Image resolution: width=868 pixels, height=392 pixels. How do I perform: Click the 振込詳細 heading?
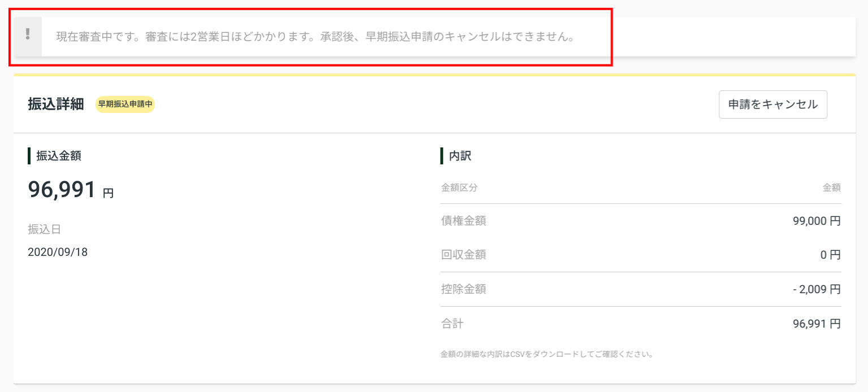click(x=56, y=104)
